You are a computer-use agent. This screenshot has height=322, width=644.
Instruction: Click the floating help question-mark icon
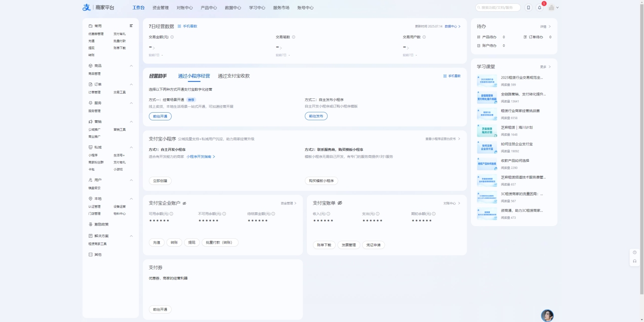(635, 252)
